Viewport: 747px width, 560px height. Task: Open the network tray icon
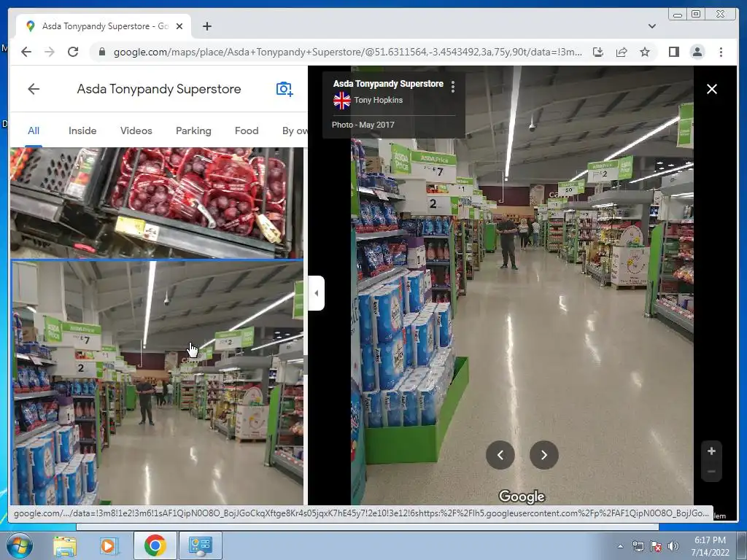pyautogui.click(x=638, y=546)
